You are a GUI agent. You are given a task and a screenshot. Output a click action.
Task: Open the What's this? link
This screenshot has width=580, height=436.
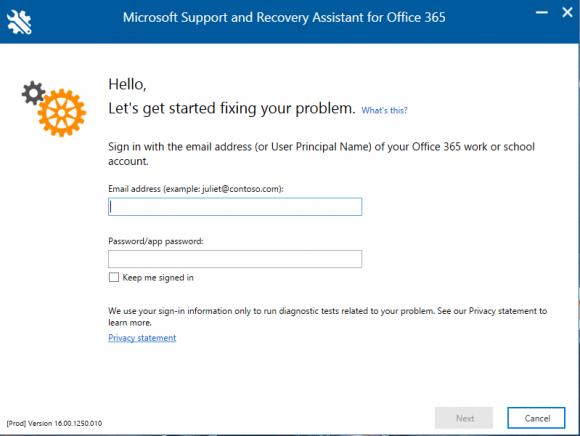coord(384,110)
